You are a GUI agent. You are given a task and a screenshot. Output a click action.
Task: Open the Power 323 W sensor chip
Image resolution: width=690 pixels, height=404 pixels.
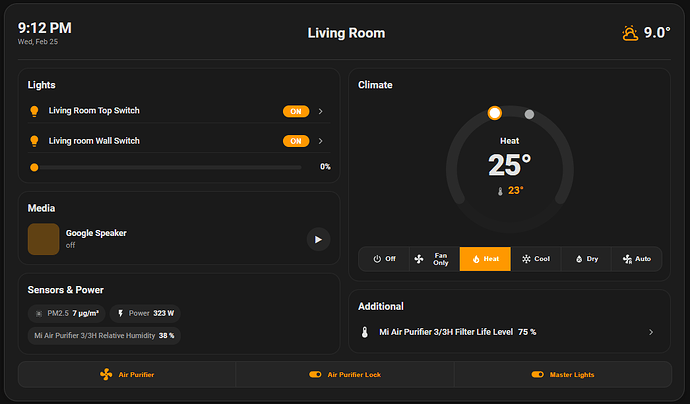[x=145, y=313]
